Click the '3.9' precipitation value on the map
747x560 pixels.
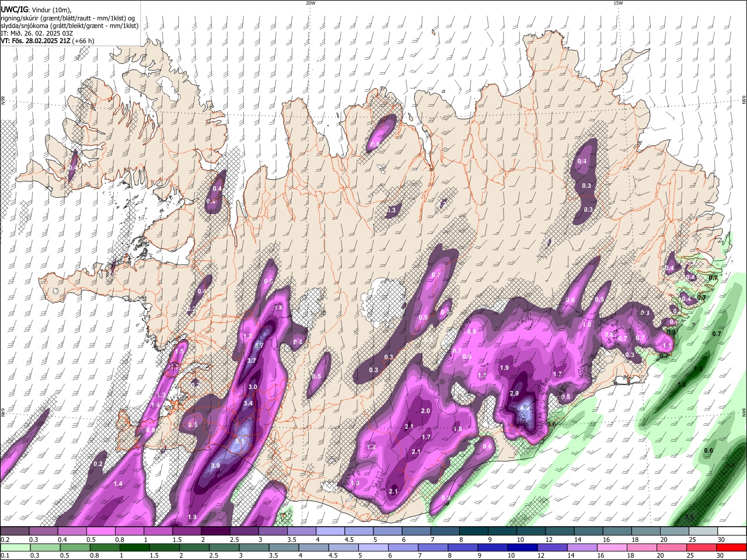215,466
